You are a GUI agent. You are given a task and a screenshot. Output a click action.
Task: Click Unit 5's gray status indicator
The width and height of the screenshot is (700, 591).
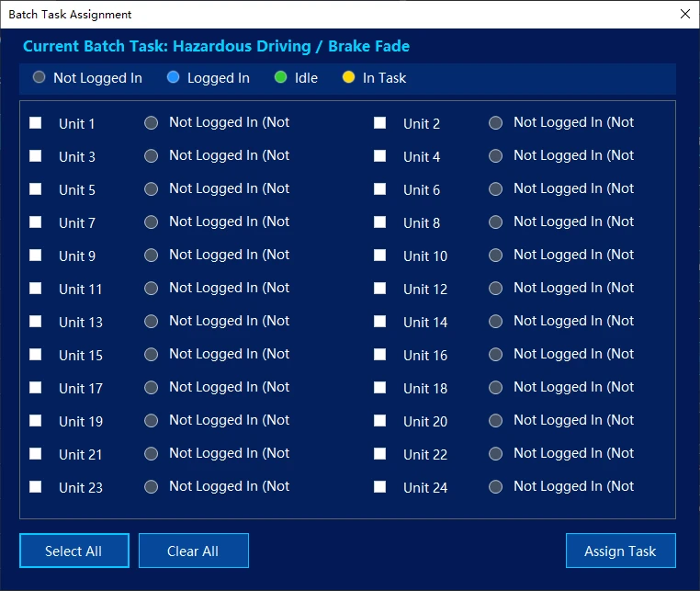coord(151,189)
